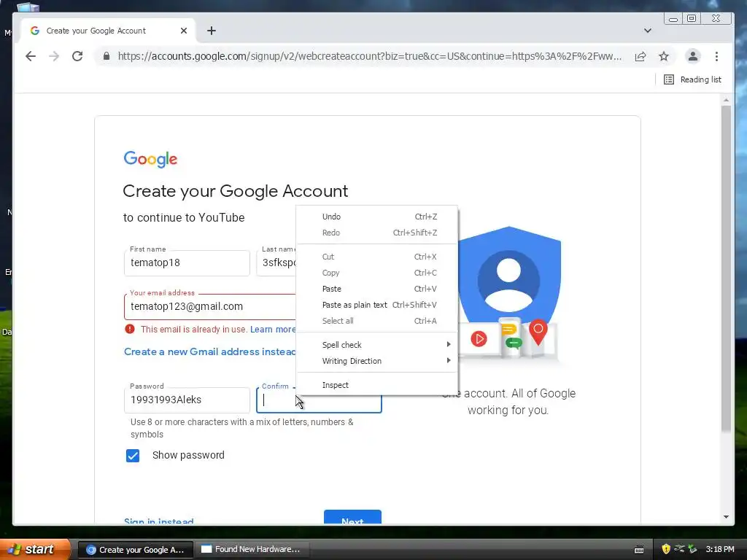Click the Last name input field
Screen dimensions: 747x560
[x=276, y=262]
